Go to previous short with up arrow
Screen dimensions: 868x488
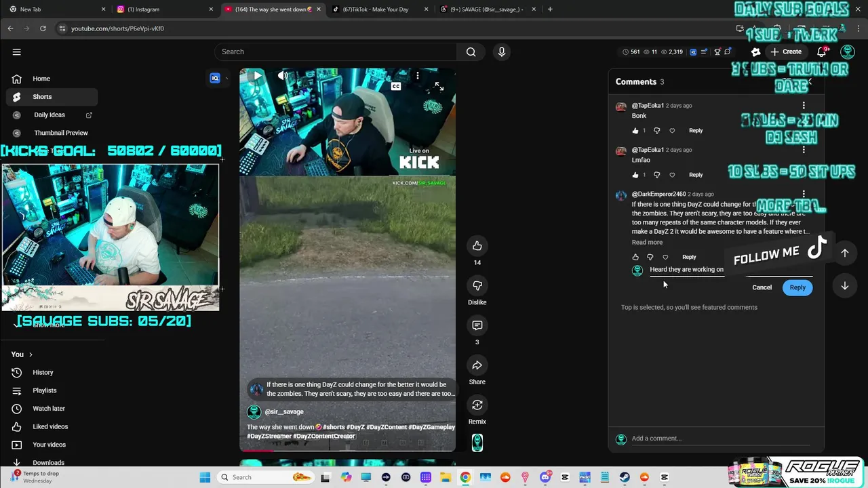click(845, 253)
